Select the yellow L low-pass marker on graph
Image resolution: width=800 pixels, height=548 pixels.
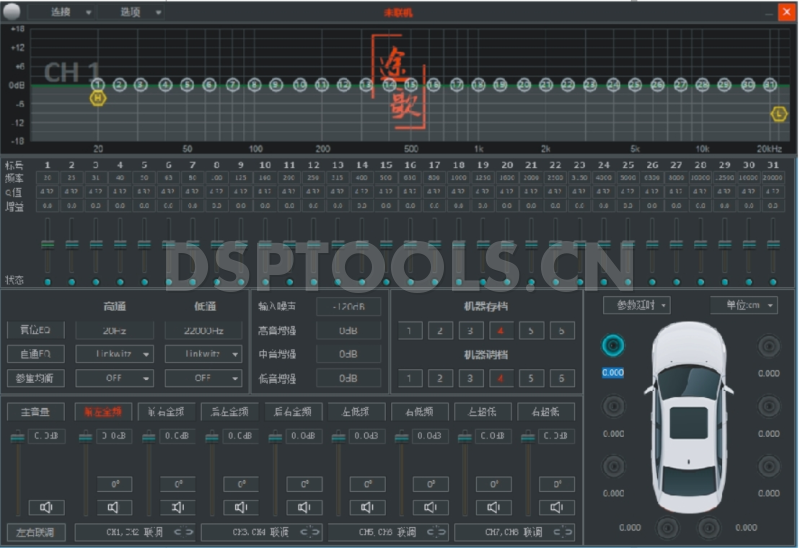779,114
